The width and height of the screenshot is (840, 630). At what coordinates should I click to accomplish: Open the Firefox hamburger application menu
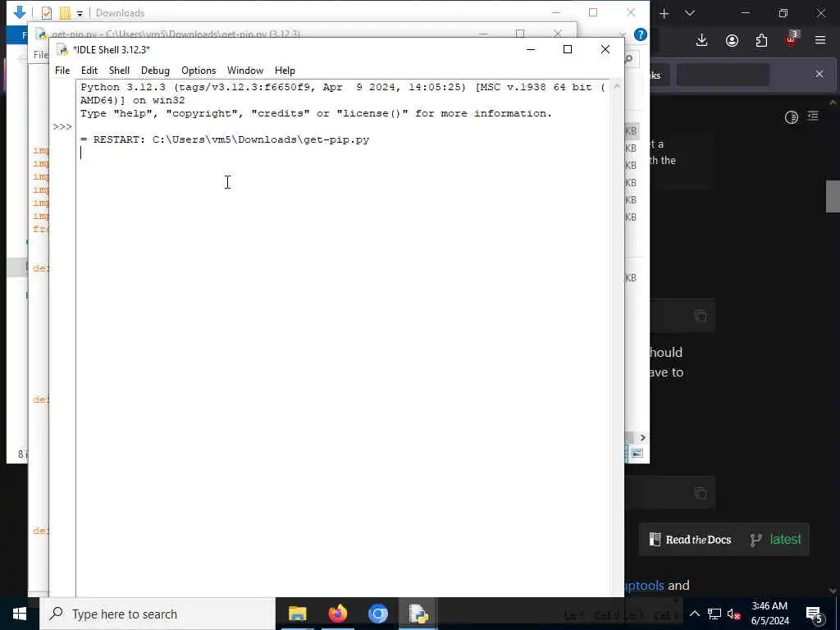click(x=820, y=41)
